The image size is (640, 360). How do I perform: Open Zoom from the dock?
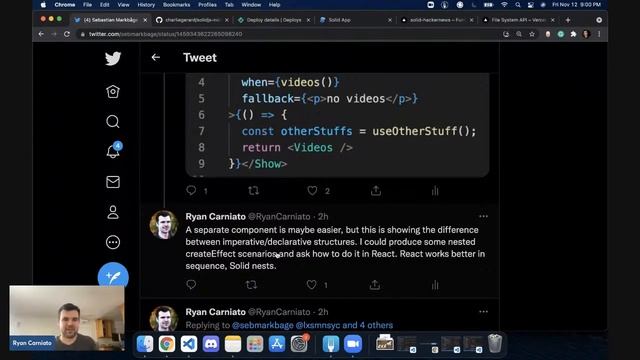[353, 344]
